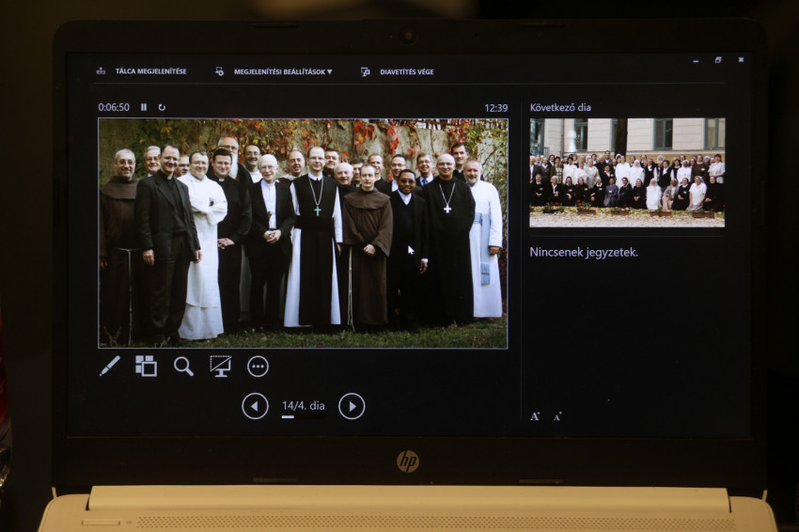
Task: Decrease the notes text size
Action: [557, 415]
